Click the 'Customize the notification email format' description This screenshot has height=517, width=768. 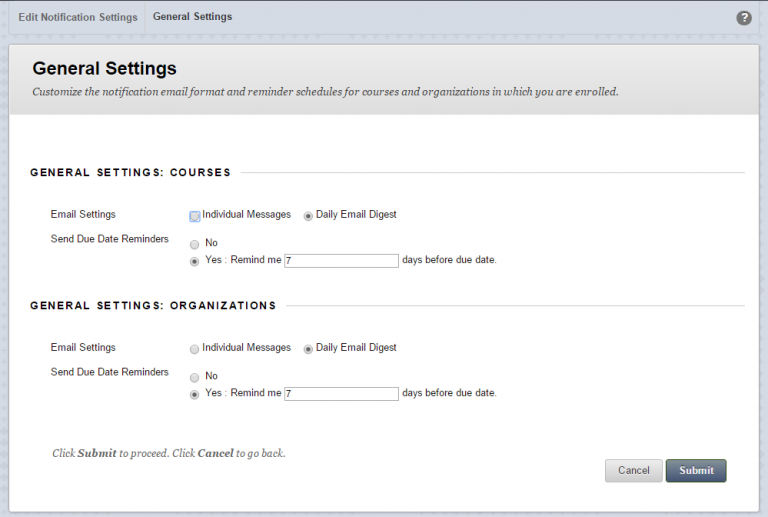[x=325, y=92]
